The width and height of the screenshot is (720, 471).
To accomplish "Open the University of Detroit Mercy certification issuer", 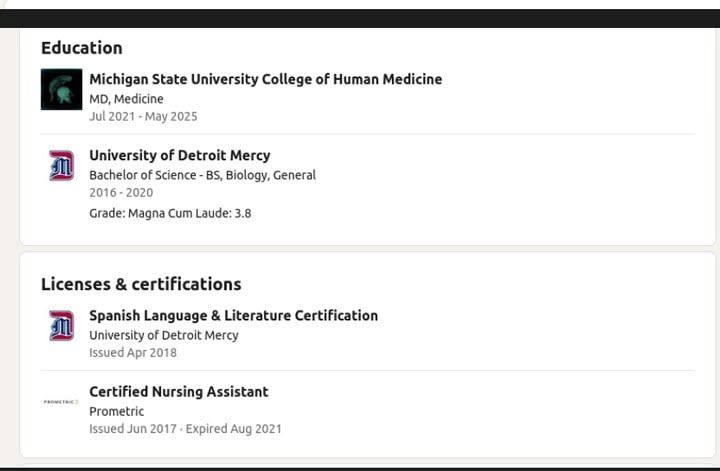I will click(164, 335).
